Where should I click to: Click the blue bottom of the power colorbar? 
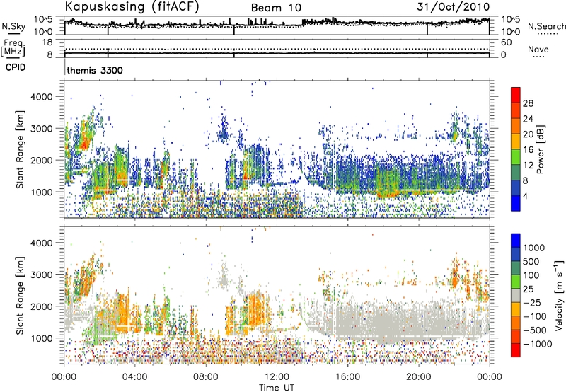516,203
